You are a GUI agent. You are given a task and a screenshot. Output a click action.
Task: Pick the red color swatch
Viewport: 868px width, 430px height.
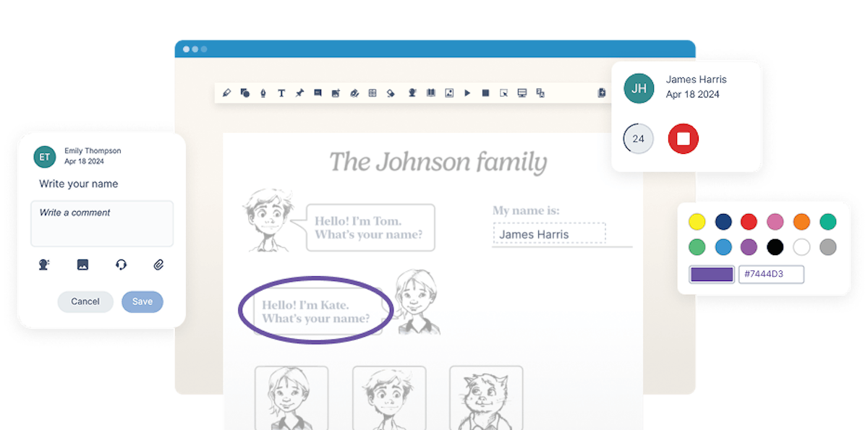tap(749, 222)
